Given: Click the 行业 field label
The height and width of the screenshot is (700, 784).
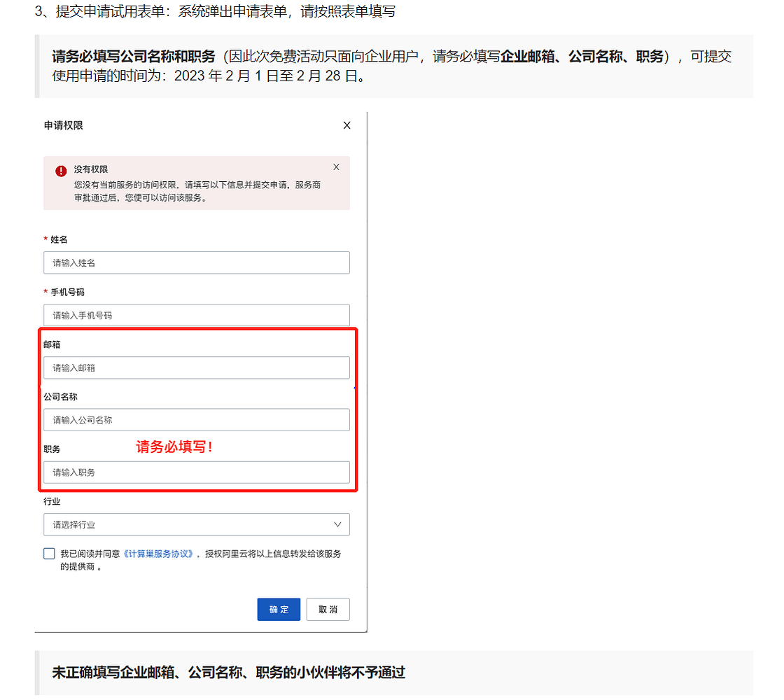Looking at the screenshot, I should tap(52, 502).
